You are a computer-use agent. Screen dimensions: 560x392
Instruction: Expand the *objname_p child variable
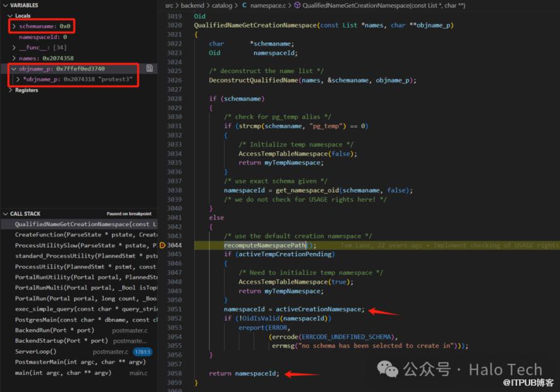(19, 79)
